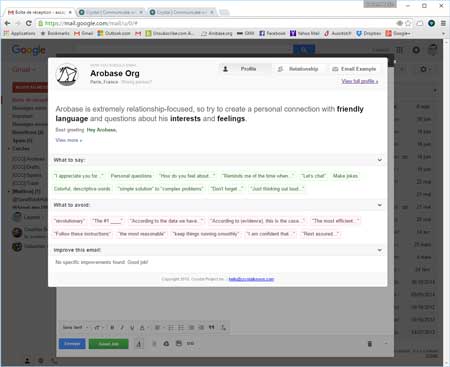Open the Profile tab in Crystal popup

(x=245, y=69)
